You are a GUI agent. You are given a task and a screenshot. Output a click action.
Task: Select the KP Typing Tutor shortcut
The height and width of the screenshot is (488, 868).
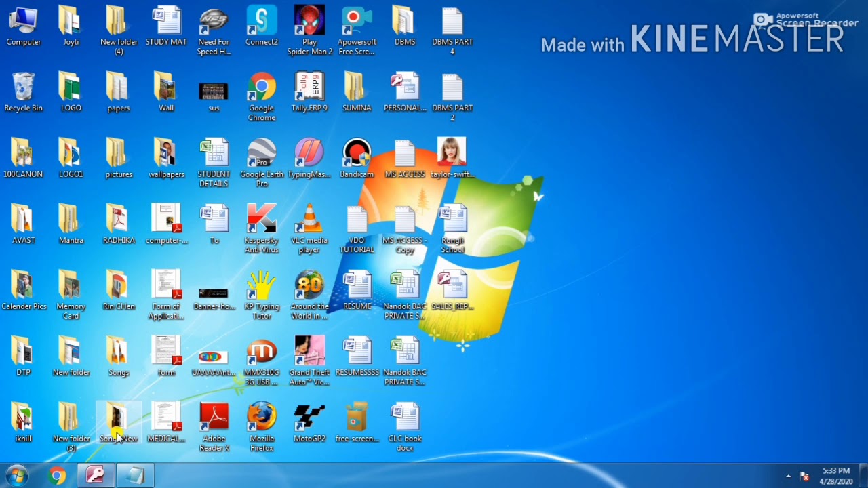point(262,296)
